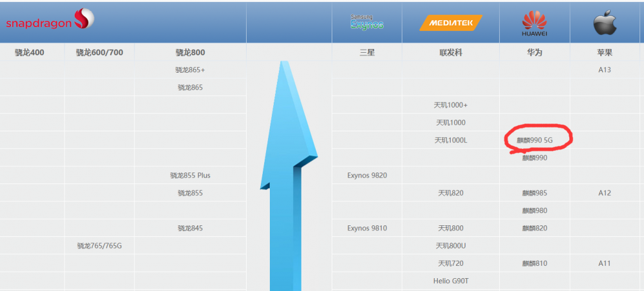The width and height of the screenshot is (644, 291).
Task: Open the 骁龙765/765G entry
Action: pyautogui.click(x=99, y=245)
